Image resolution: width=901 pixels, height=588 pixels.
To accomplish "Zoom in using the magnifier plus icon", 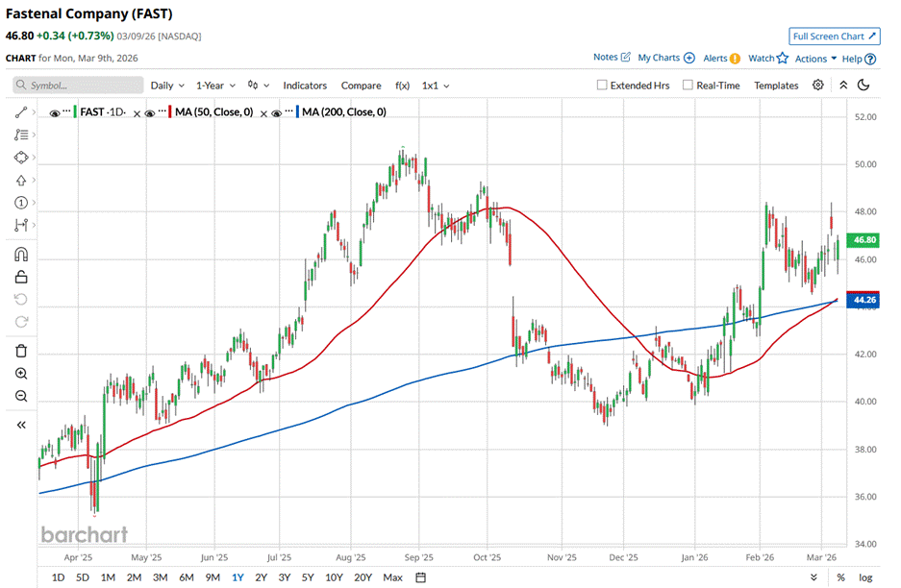I will (21, 374).
